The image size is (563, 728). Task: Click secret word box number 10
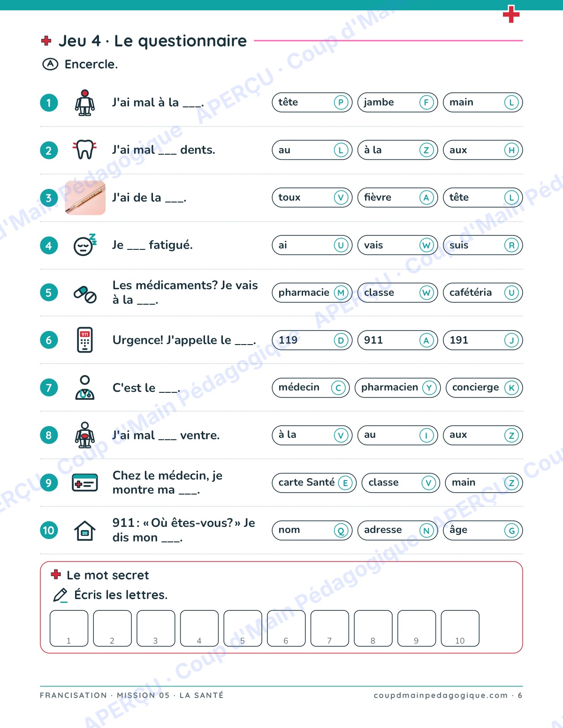[x=460, y=629]
